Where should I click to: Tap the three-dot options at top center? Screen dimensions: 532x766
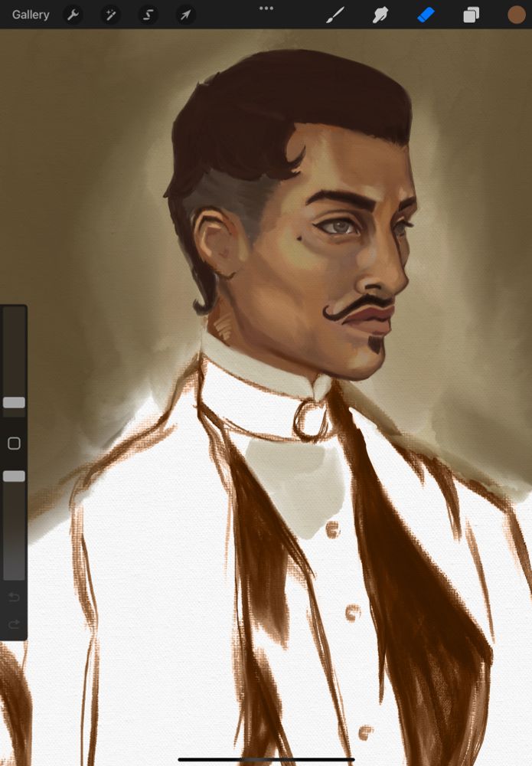coord(266,8)
